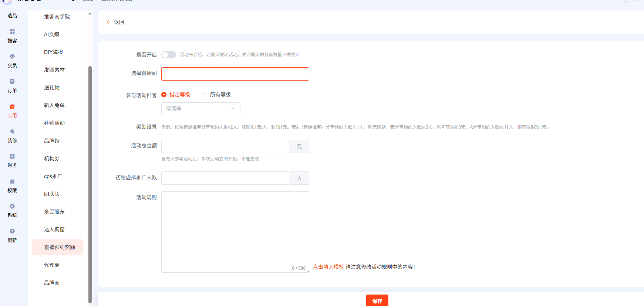Click the 财务 finance icon
The height and width of the screenshot is (306, 644).
click(12, 157)
